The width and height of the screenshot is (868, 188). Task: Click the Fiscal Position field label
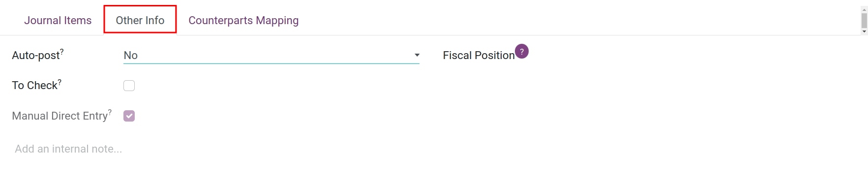click(x=479, y=56)
